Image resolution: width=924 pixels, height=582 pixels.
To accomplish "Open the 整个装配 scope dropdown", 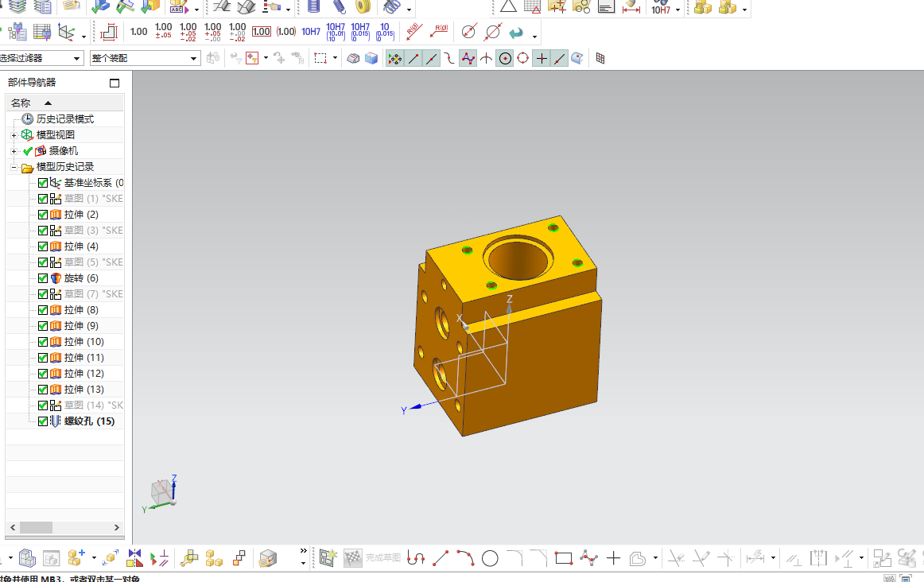I will tap(193, 58).
